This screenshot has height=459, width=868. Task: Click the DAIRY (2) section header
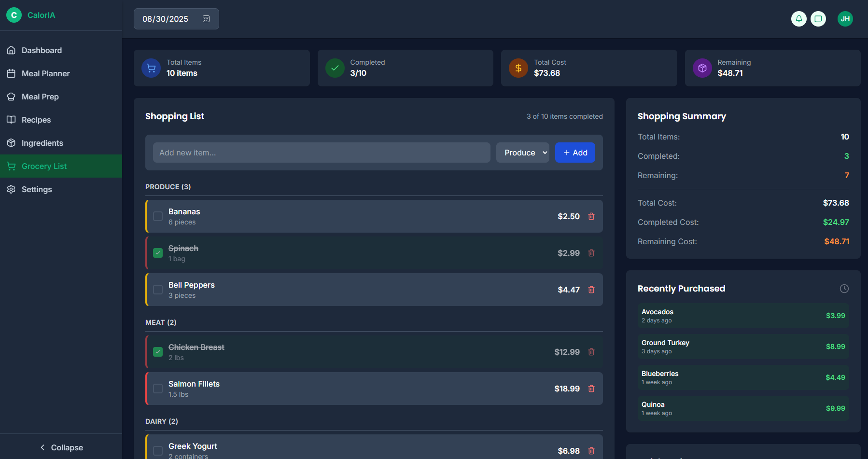(162, 421)
